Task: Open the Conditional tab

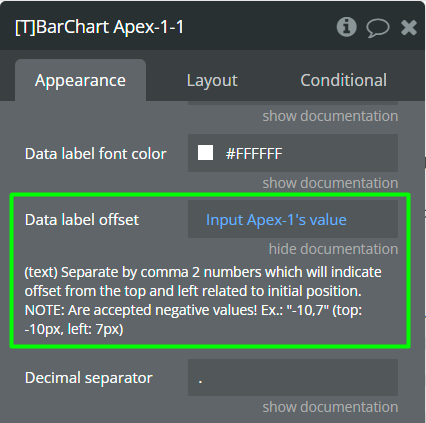Action: [343, 80]
